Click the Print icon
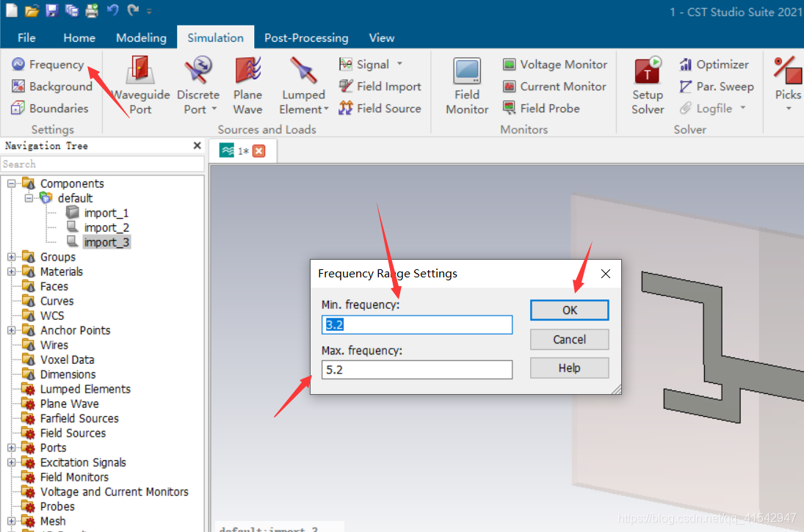Viewport: 804px width, 532px height. click(x=92, y=10)
